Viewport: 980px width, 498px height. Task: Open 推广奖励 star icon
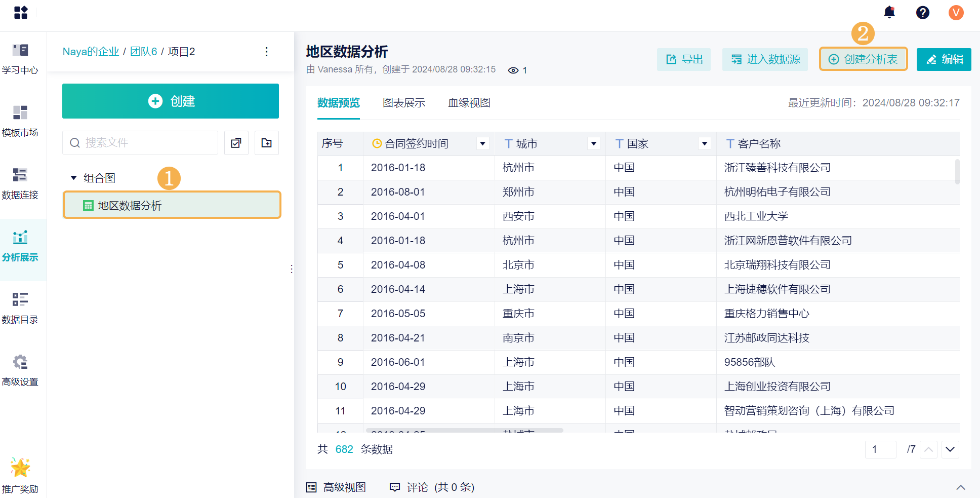pos(20,468)
